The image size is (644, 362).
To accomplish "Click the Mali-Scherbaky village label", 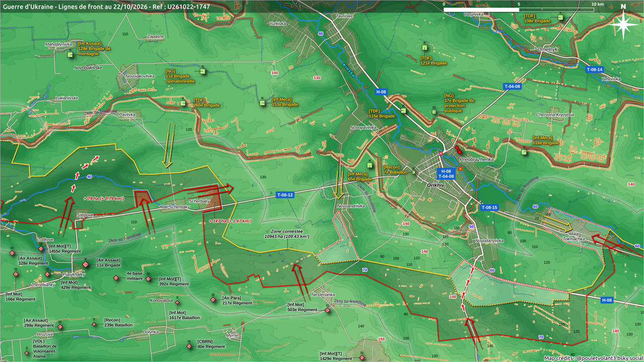I will 174,207.
